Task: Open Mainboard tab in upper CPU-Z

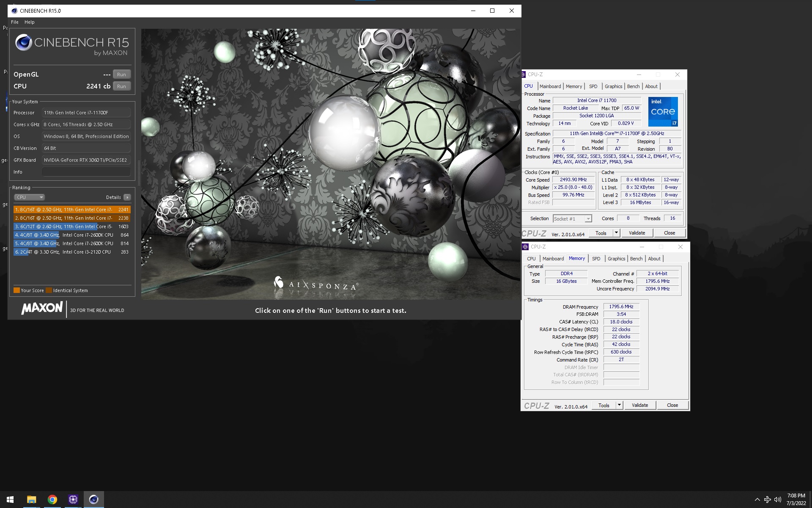Action: (550, 86)
